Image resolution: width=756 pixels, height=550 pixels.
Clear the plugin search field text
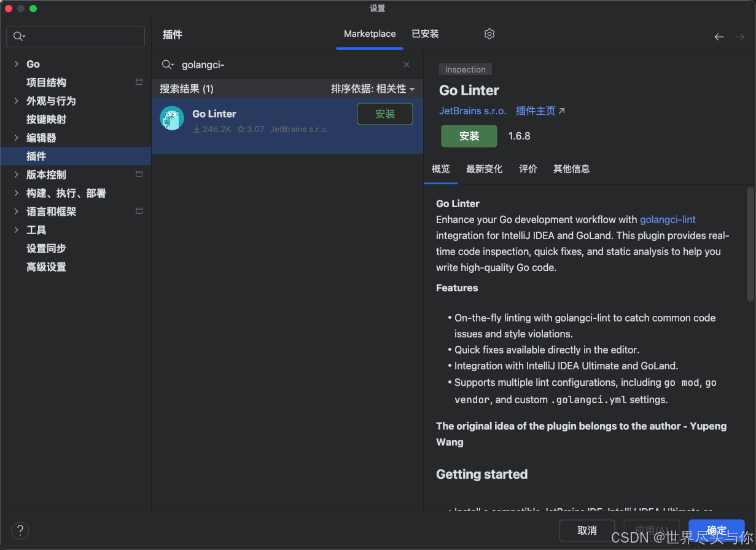coord(407,65)
